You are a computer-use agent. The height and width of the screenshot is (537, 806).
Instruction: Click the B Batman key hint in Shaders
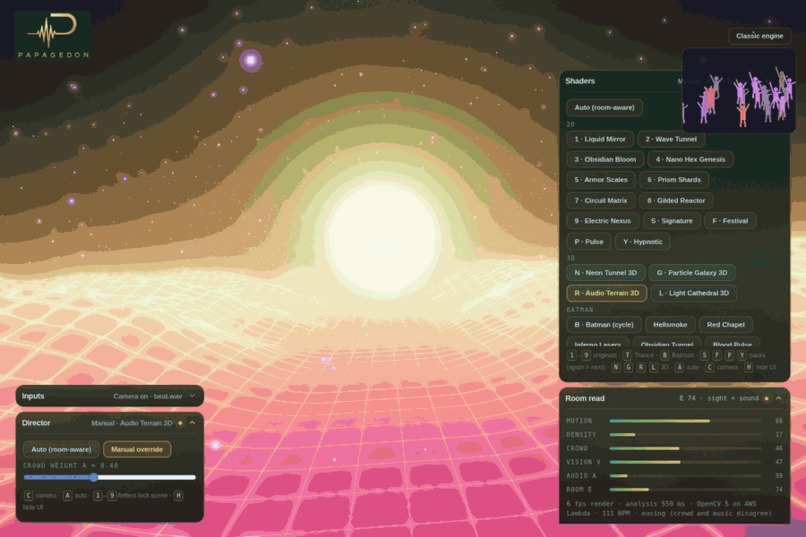pos(665,356)
